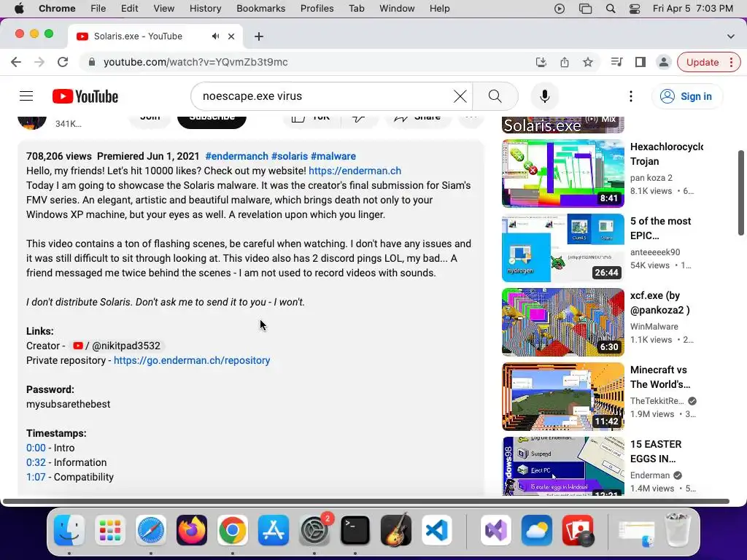Open the Window menu
The width and height of the screenshot is (747, 560).
(397, 9)
